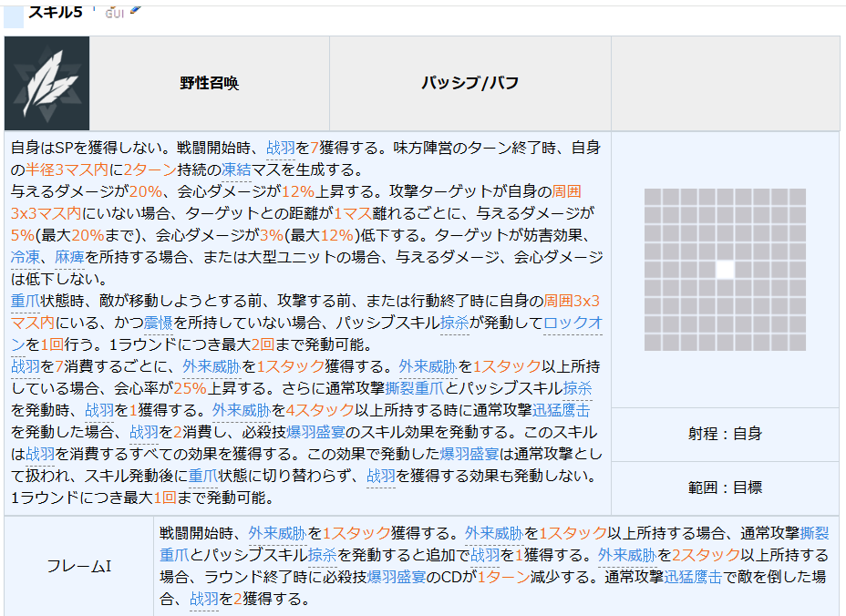Open the 迅猛鹰击 link in skill description

pos(562,410)
